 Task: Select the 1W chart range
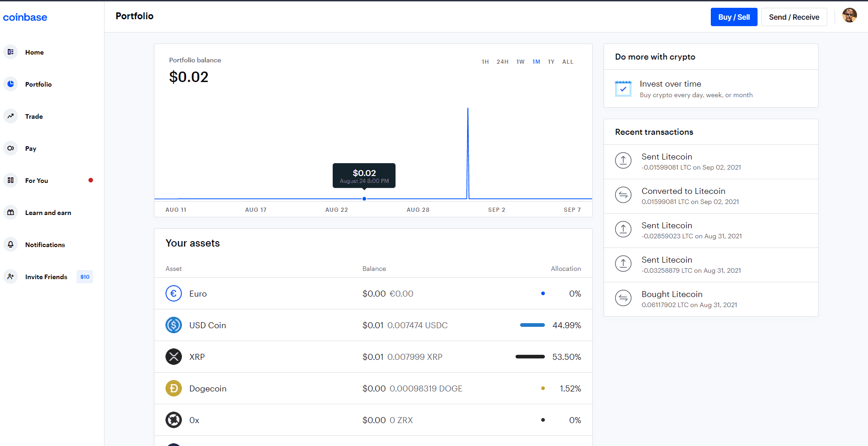pos(521,61)
